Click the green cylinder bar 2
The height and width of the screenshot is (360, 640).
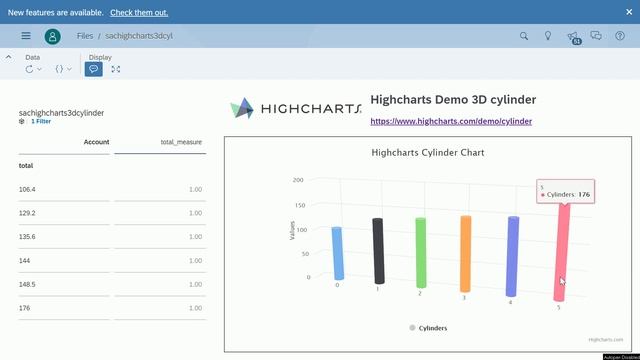click(421, 253)
